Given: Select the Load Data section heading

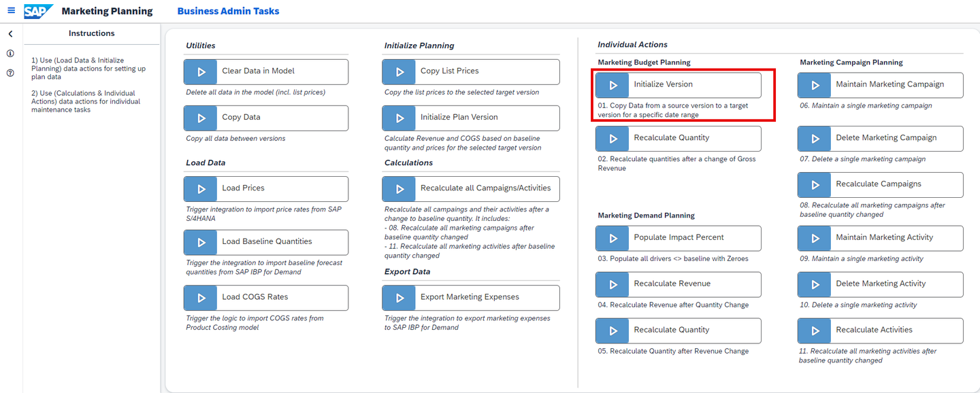Looking at the screenshot, I should coord(206,163).
